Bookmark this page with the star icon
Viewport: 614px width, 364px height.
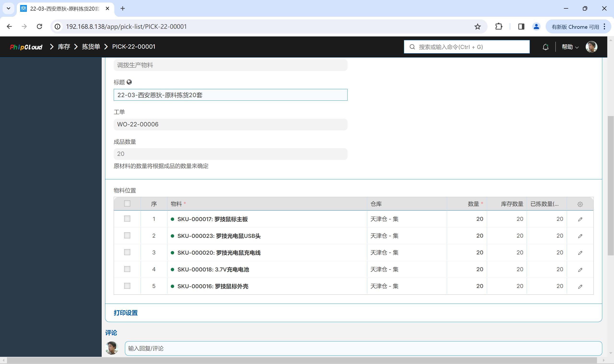coord(477,26)
